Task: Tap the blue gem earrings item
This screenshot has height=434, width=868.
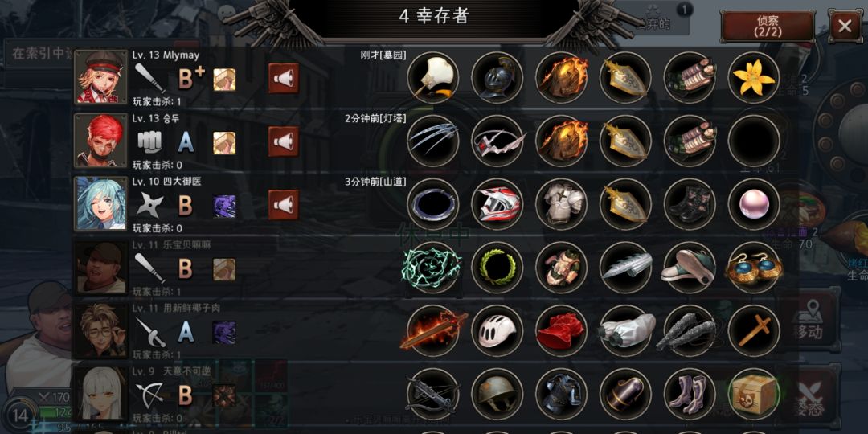Action: pos(753,268)
